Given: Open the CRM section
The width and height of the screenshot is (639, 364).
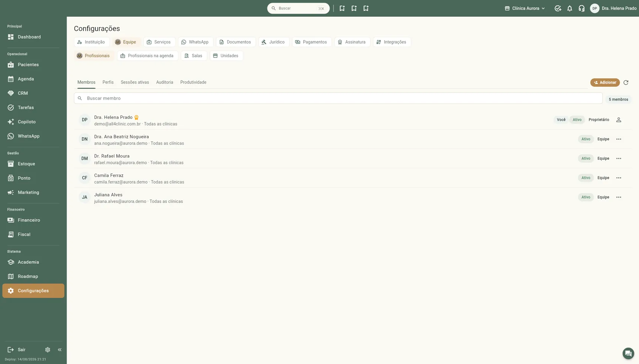Looking at the screenshot, I should pyautogui.click(x=33, y=93).
